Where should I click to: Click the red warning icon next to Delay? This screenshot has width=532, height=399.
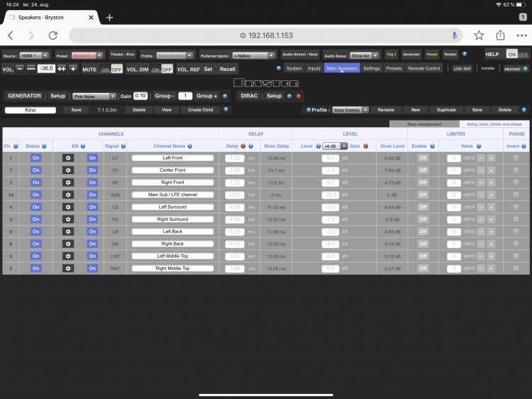[x=243, y=146]
